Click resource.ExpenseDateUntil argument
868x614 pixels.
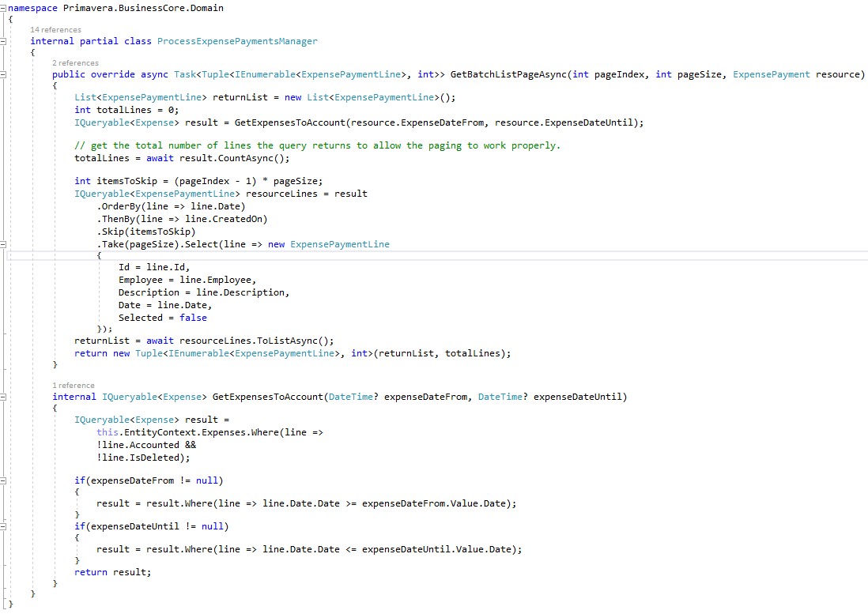tap(564, 122)
